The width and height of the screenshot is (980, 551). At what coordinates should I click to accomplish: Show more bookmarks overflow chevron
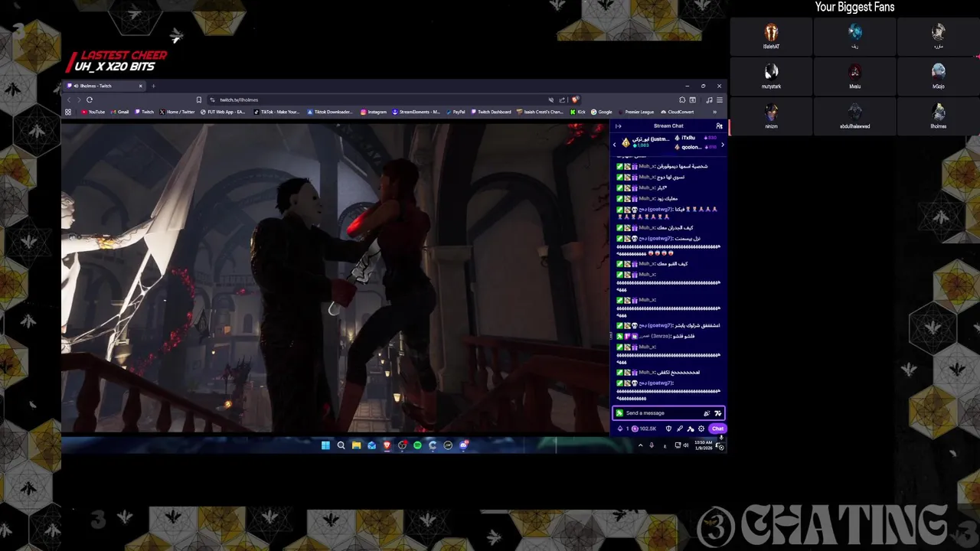[714, 112]
